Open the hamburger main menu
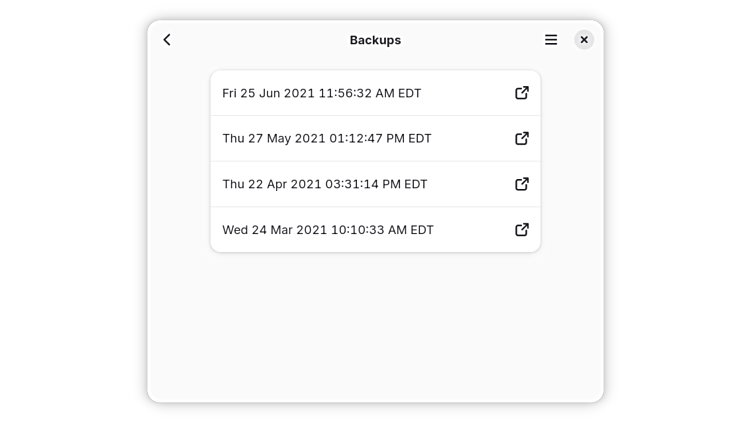This screenshot has width=752, height=423. point(551,40)
